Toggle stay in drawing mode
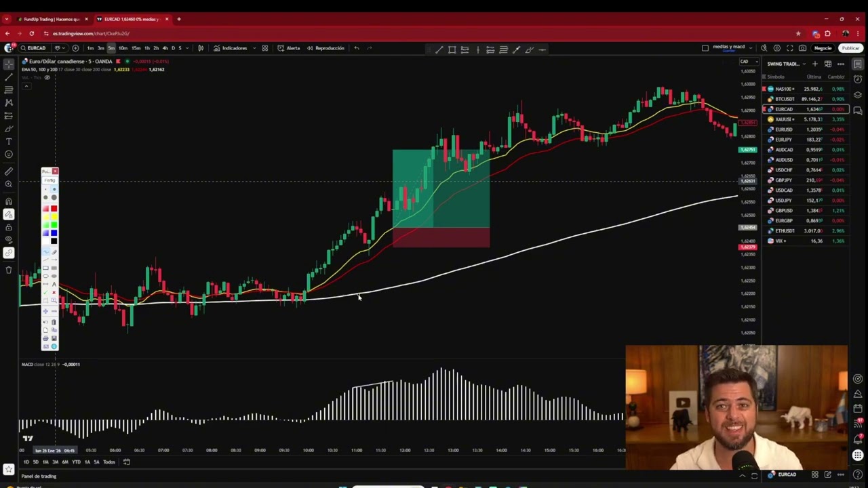868x488 pixels. point(9,214)
